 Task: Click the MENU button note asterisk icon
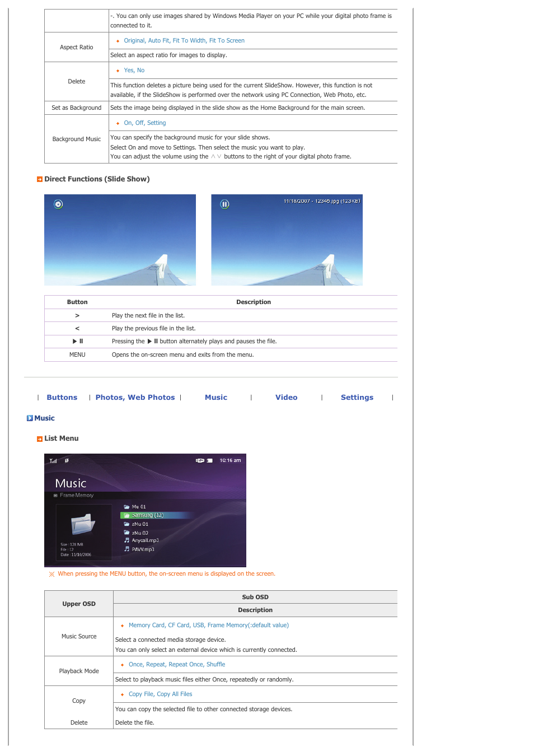[x=52, y=574]
